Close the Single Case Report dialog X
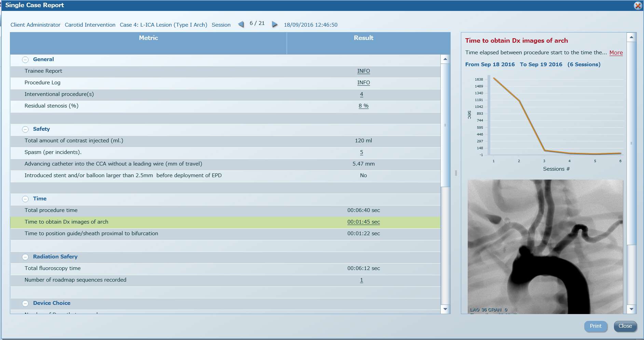This screenshot has height=340, width=644. pos(638,5)
